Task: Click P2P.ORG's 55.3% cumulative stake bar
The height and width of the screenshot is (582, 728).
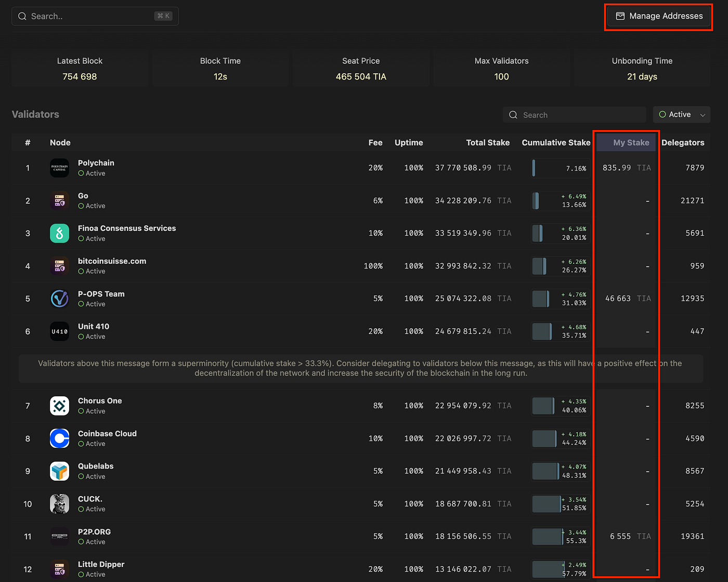Action: (x=560, y=536)
